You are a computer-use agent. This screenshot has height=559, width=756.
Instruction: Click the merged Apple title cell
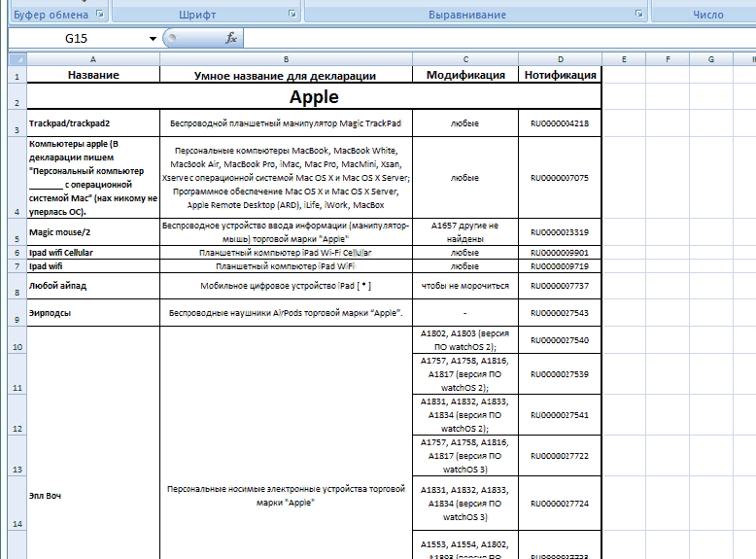coord(314,97)
